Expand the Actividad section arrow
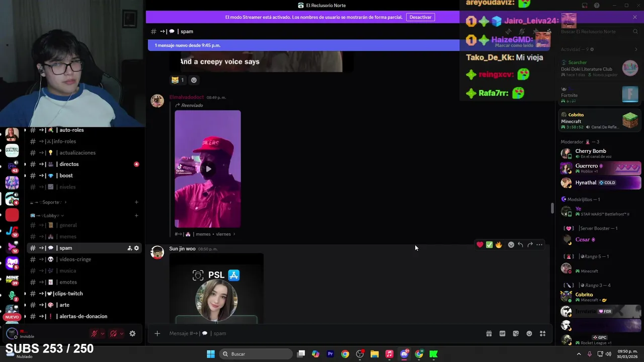 point(636,49)
